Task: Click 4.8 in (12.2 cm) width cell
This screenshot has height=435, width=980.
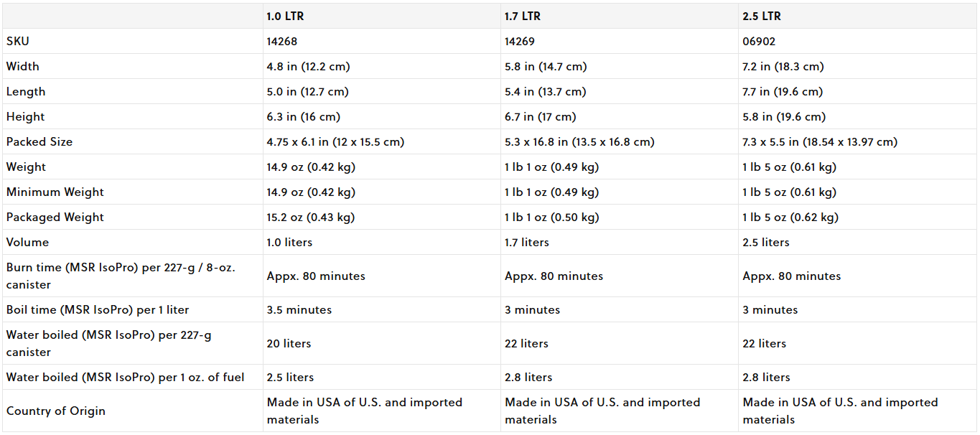Action: [x=309, y=66]
